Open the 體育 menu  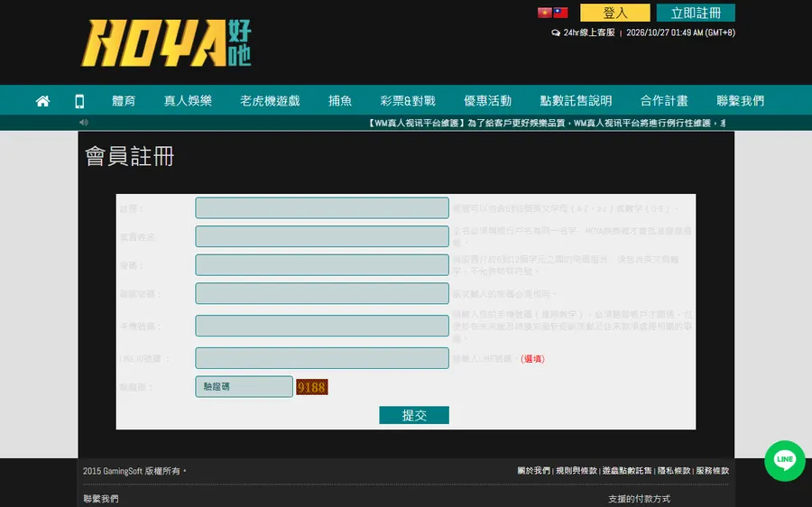pyautogui.click(x=124, y=101)
